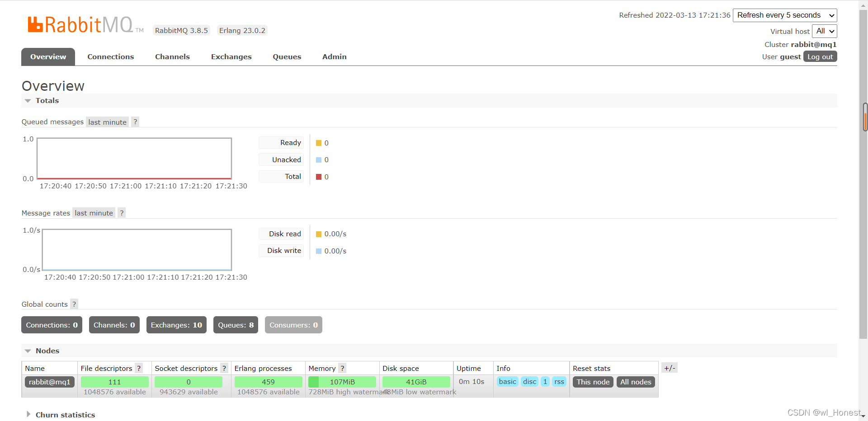Click the +/- column selector
Screen dimensions: 868x421
670,368
